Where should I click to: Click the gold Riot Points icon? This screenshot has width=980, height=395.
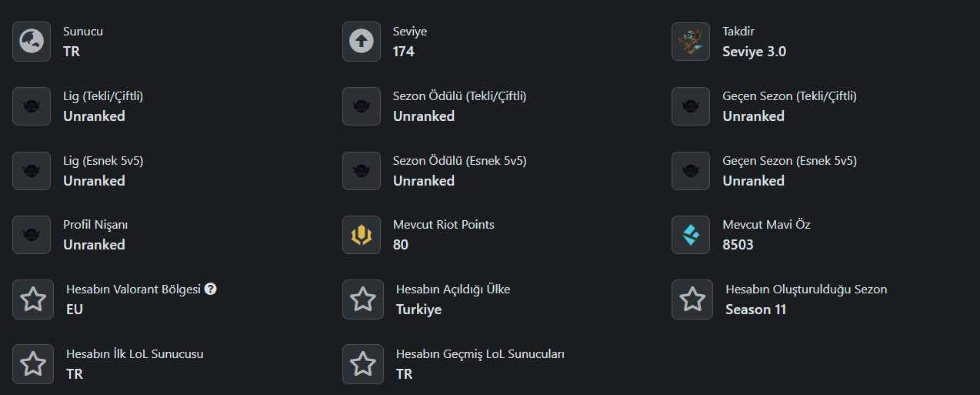tap(362, 235)
